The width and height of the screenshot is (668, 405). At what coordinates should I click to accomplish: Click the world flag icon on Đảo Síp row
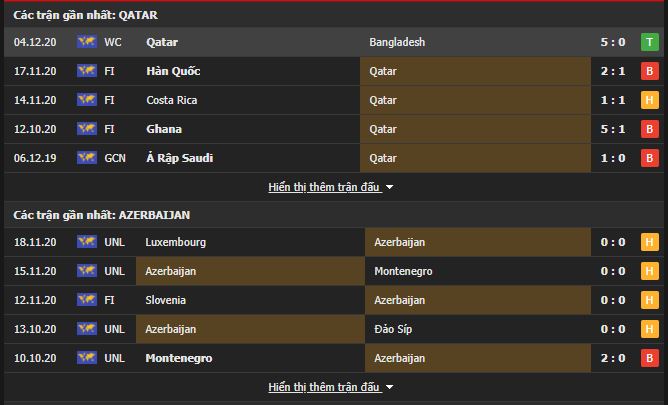coord(87,329)
